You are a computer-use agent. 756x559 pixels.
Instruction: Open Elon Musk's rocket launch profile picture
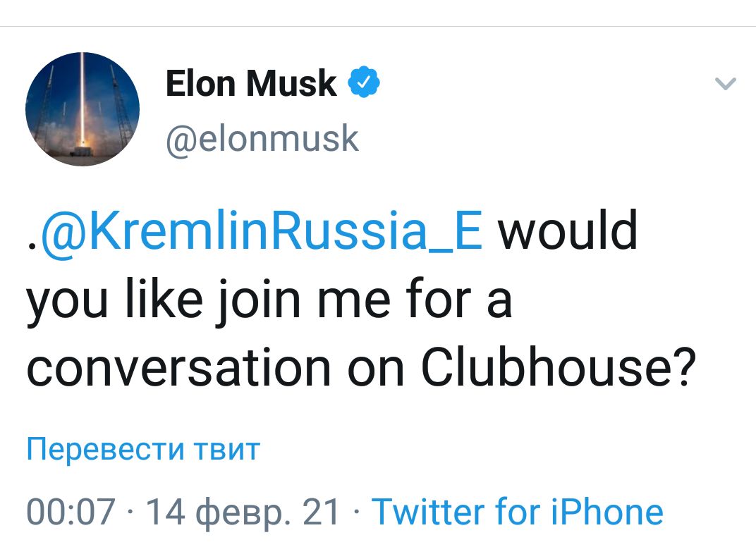83,109
